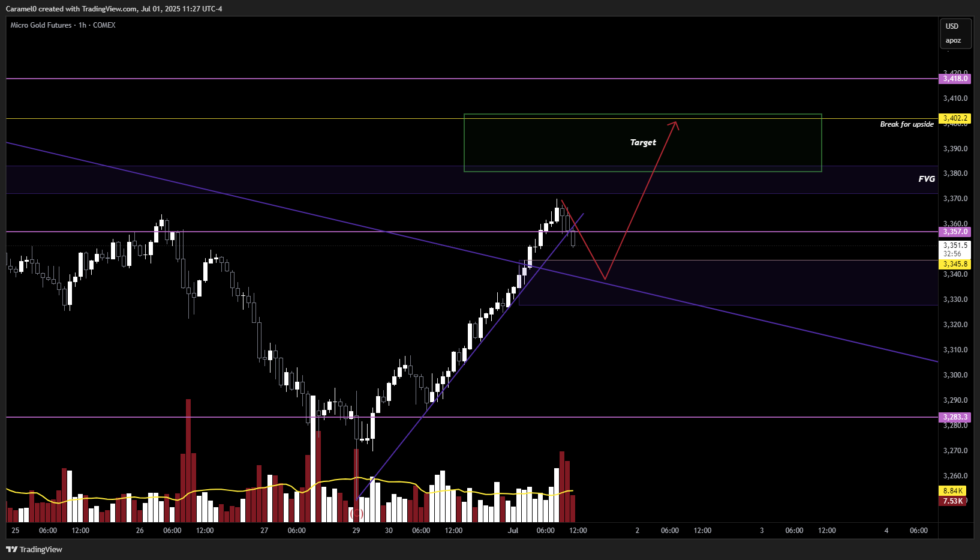Image resolution: width=980 pixels, height=560 pixels.
Task: Click the Jul date on time axis
Action: point(513,531)
